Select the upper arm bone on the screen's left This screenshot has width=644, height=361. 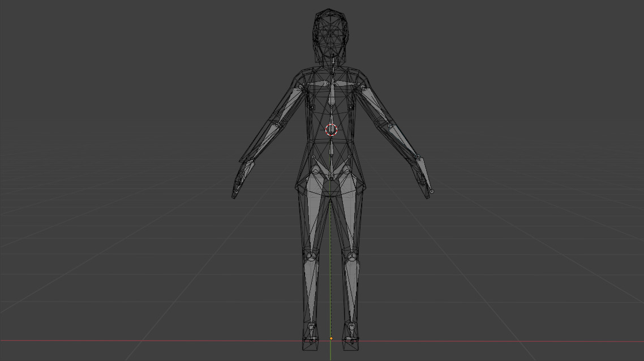click(x=289, y=106)
